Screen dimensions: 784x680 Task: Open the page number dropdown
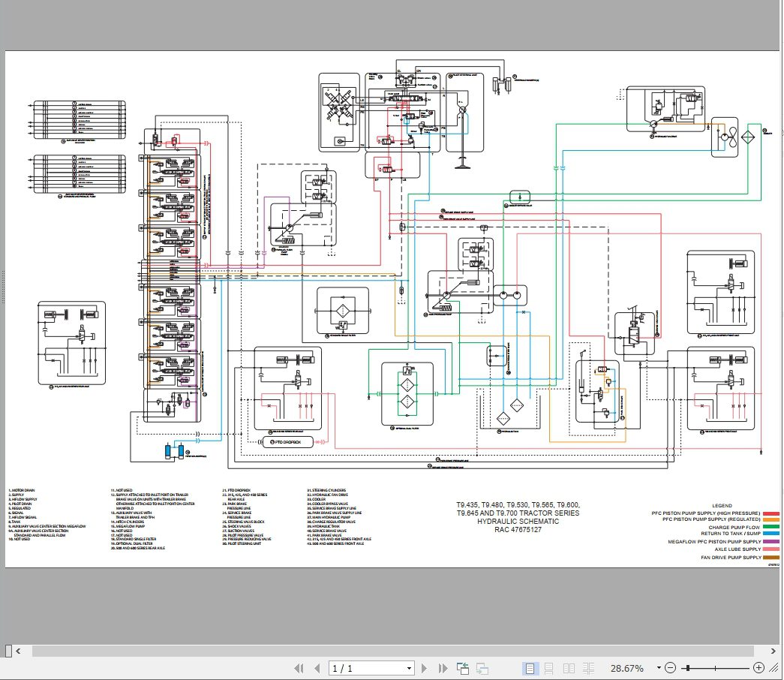point(409,668)
